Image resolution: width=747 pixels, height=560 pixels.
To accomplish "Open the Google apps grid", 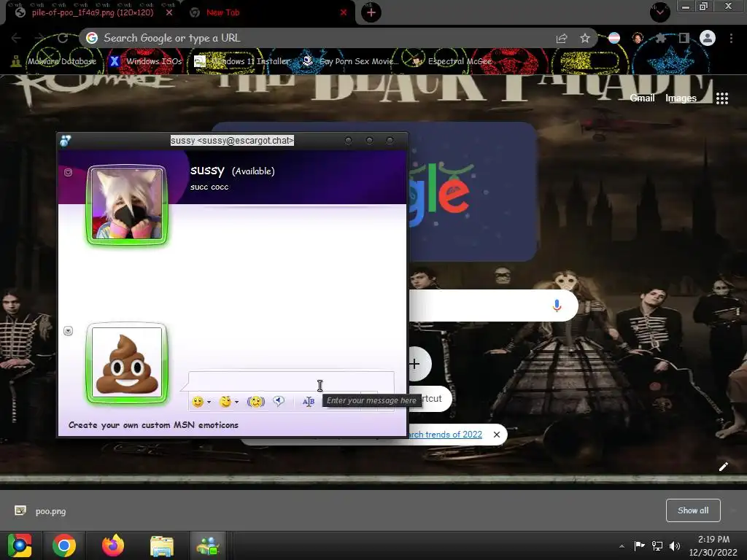I will click(x=722, y=98).
